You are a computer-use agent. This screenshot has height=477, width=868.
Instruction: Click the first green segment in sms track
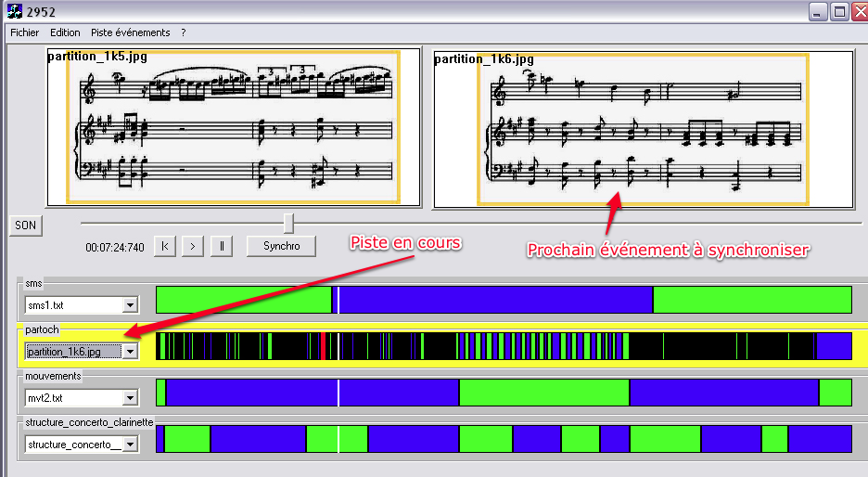point(244,300)
